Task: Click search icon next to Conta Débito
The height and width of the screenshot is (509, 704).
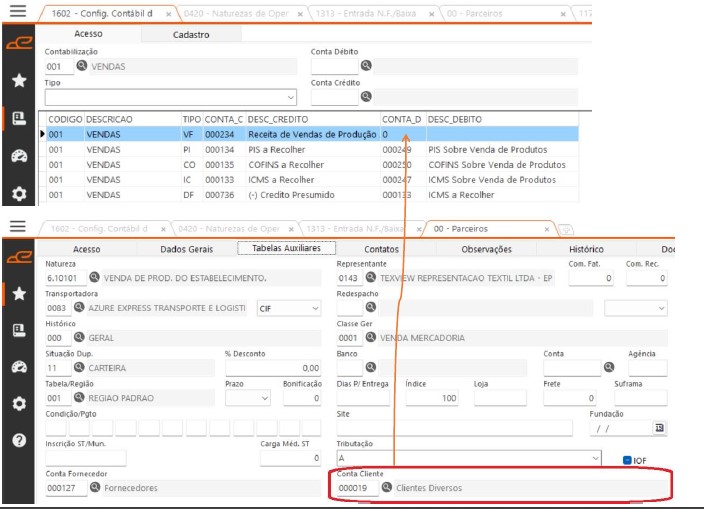Action: coord(367,66)
